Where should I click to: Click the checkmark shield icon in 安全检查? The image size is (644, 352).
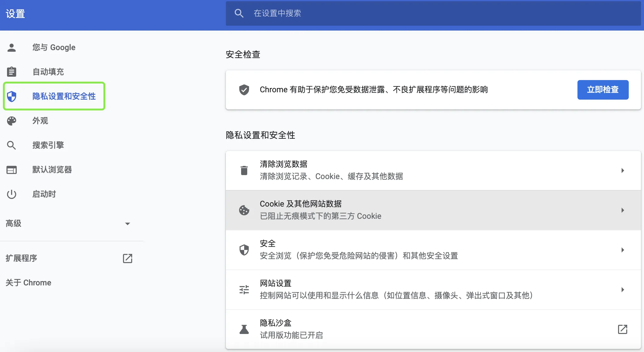tap(244, 90)
